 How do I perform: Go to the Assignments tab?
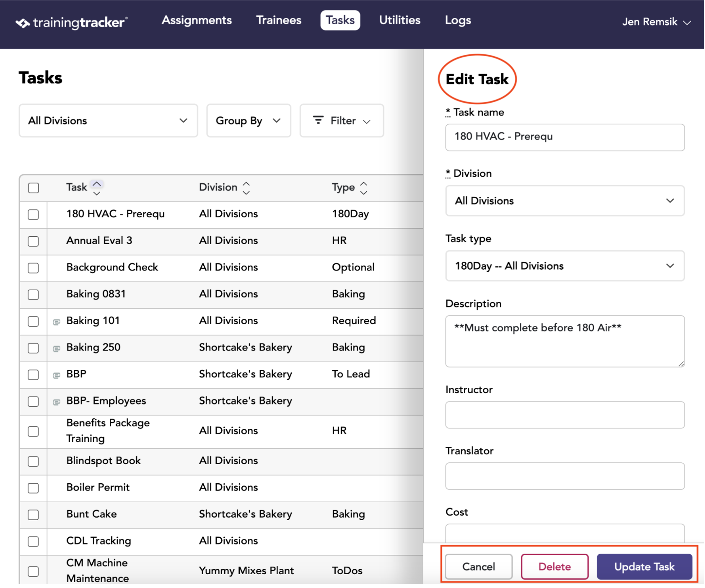197,20
